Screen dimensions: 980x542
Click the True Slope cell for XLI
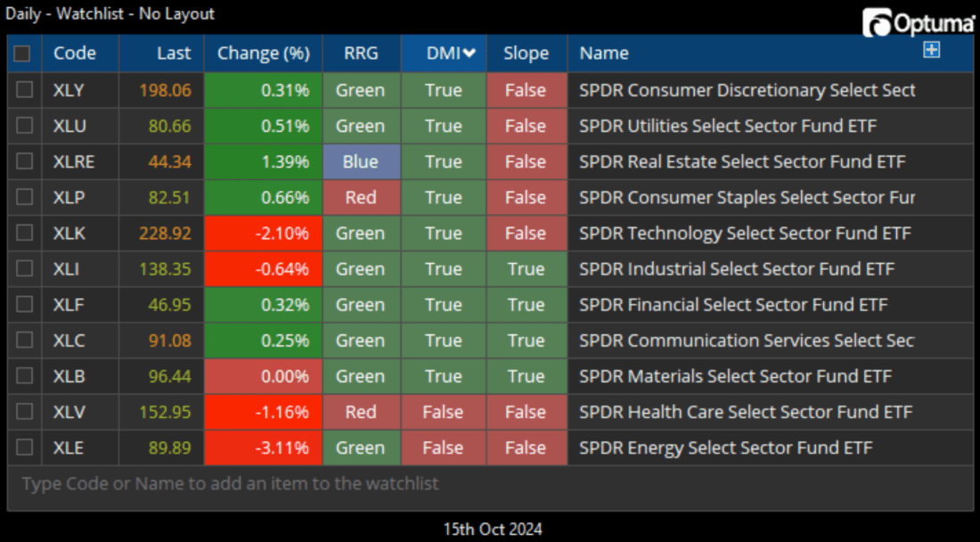point(527,269)
